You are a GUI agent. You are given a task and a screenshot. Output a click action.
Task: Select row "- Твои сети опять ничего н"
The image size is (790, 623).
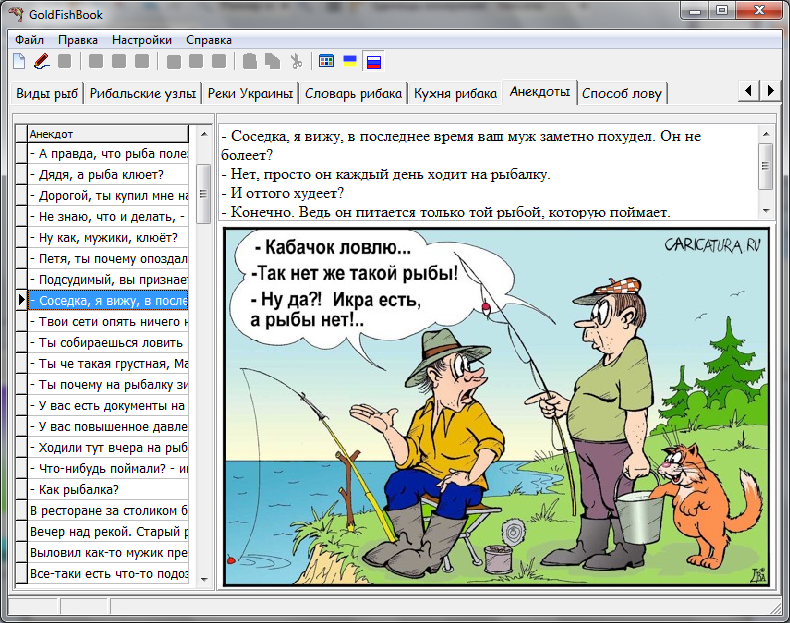(x=108, y=322)
